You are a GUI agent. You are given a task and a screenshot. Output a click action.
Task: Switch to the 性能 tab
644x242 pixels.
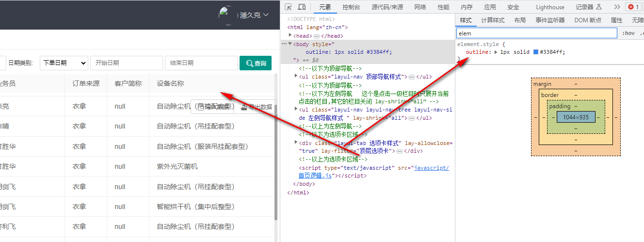[x=443, y=7]
